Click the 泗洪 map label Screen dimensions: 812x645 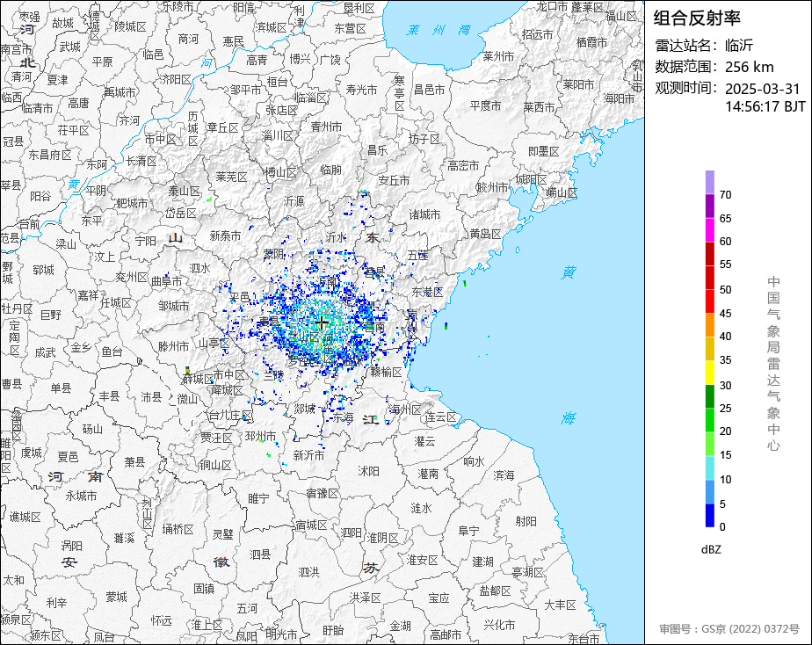(x=308, y=572)
